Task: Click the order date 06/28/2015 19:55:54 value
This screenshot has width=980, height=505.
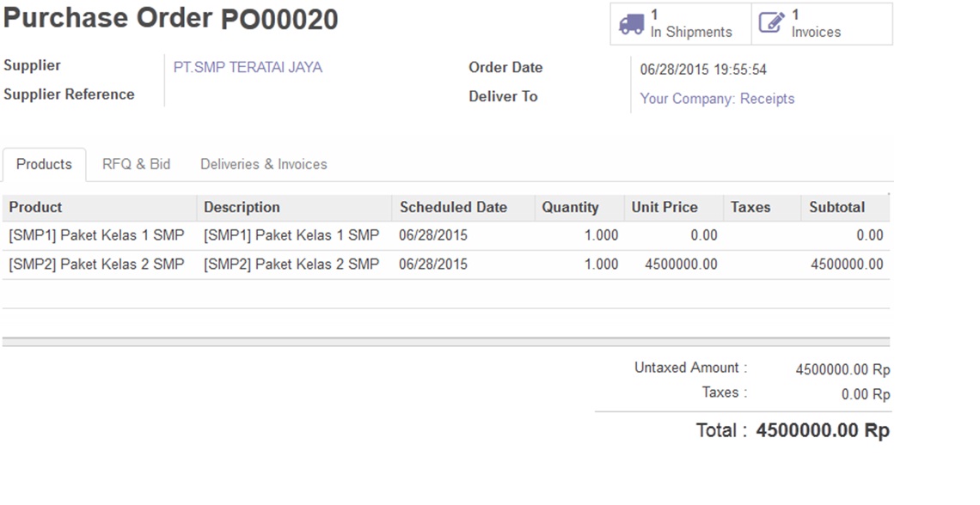Action: click(703, 70)
